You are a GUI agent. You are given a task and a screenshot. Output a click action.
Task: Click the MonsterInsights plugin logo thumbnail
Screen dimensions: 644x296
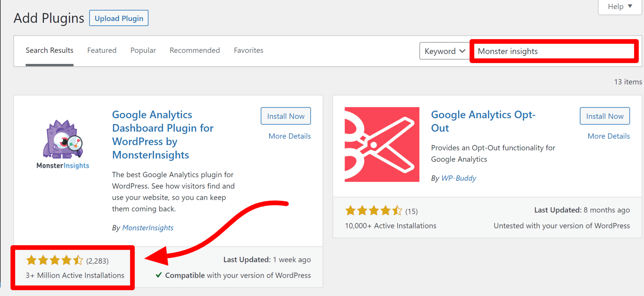[63, 144]
